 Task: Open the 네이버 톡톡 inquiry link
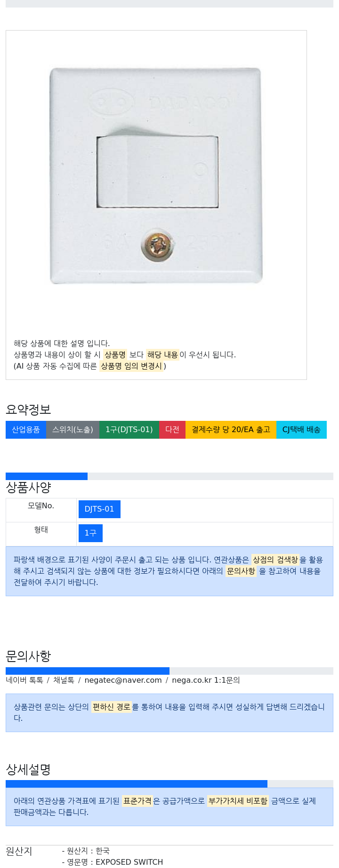click(24, 680)
